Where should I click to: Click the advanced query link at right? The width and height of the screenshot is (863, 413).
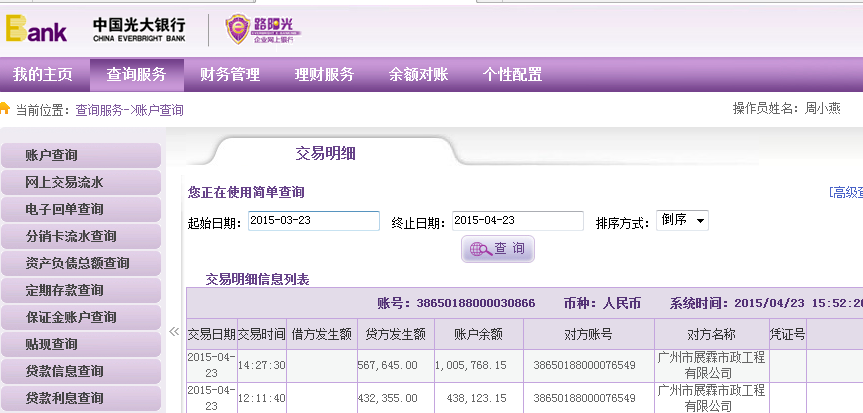pyautogui.click(x=846, y=192)
